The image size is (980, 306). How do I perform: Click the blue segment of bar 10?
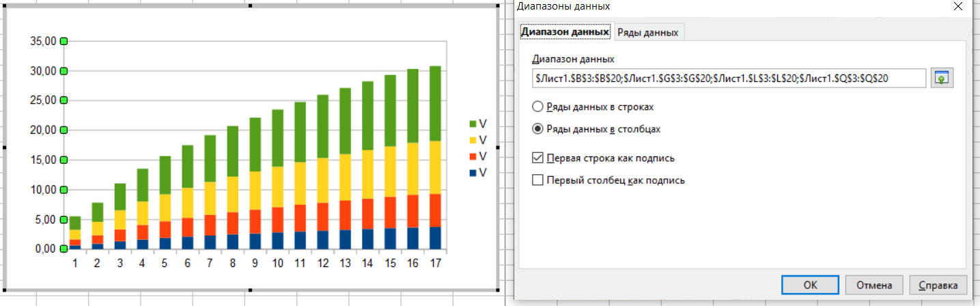(277, 241)
